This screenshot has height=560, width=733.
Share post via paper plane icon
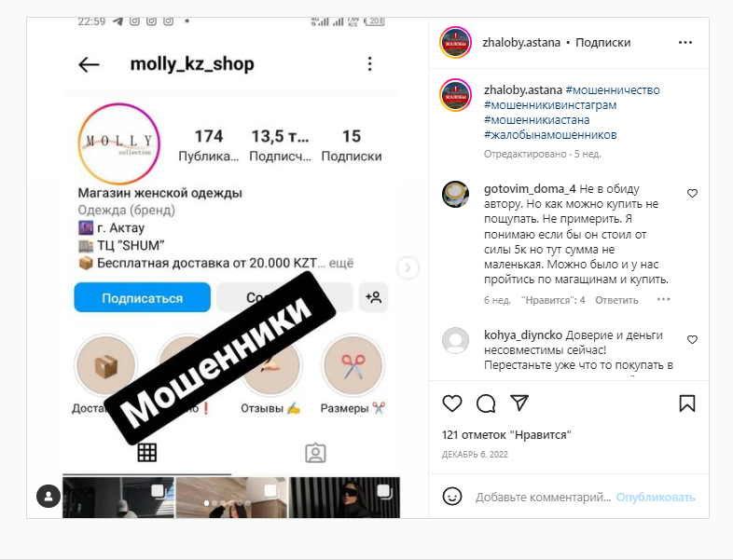coord(519,403)
